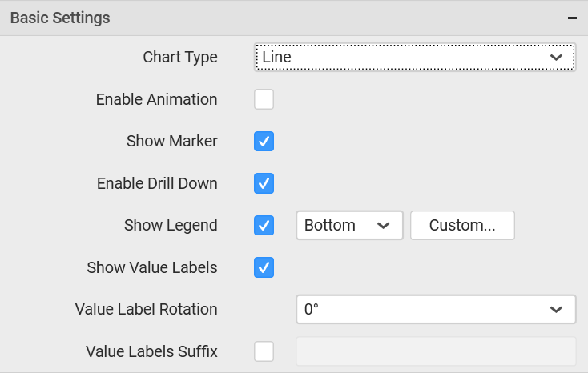Uncheck the Show Value Labels checkbox
The height and width of the screenshot is (373, 588).
tap(264, 267)
